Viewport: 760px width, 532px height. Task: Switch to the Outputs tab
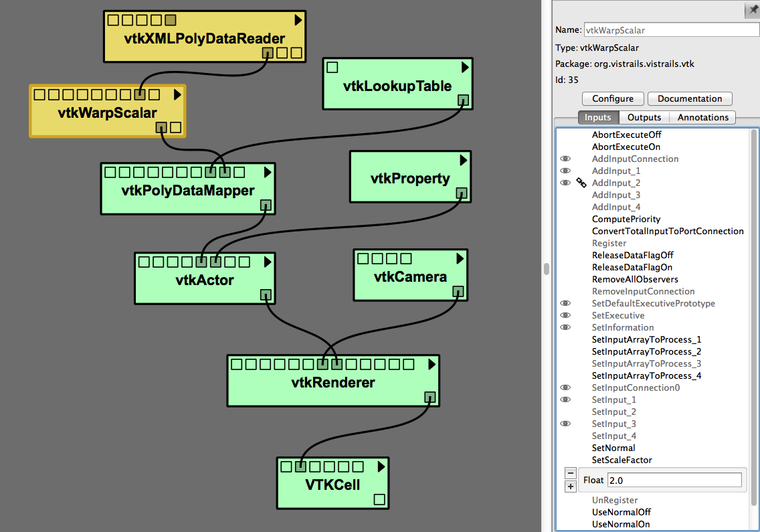(x=644, y=117)
